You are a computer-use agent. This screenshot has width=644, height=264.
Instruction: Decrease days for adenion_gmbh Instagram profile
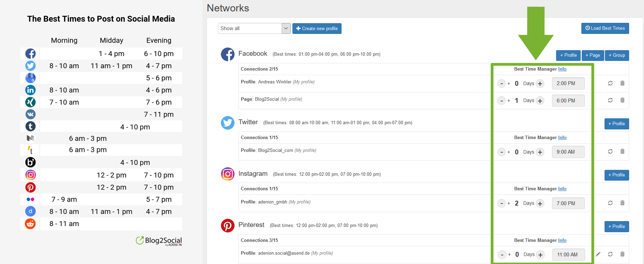(x=502, y=203)
